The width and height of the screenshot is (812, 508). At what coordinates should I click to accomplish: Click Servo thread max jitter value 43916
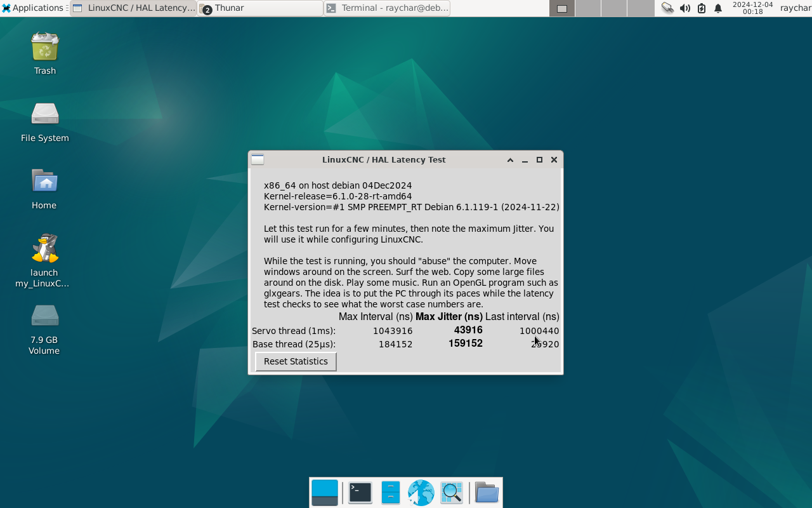click(468, 330)
